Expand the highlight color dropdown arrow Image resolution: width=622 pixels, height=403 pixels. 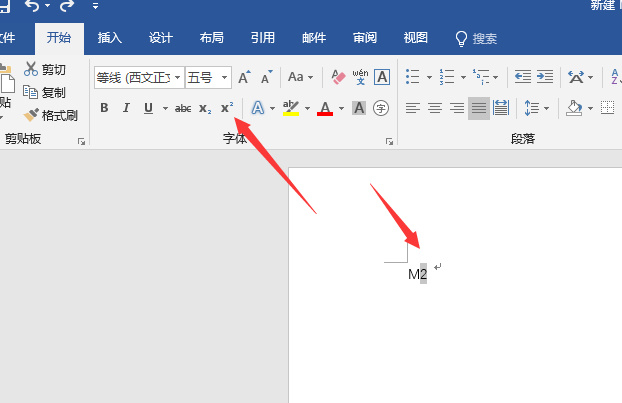pyautogui.click(x=307, y=108)
